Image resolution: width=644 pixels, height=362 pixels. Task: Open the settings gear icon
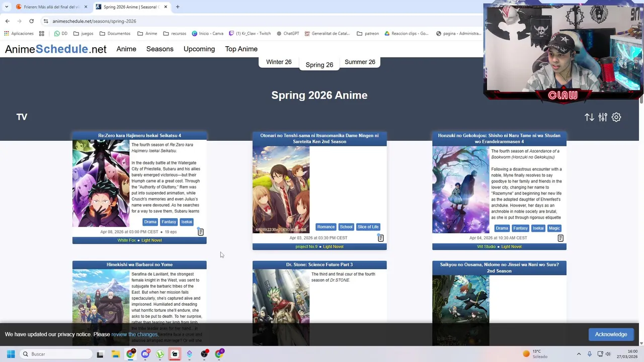point(616,117)
